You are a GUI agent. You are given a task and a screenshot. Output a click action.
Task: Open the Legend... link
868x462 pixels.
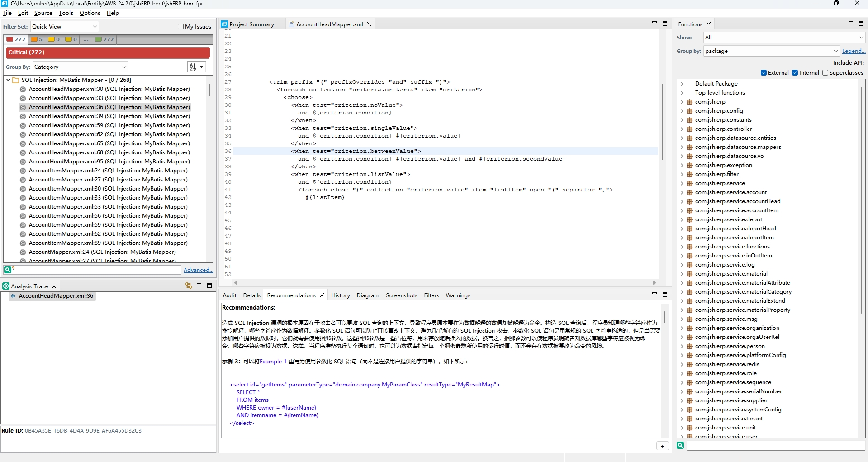(x=854, y=51)
